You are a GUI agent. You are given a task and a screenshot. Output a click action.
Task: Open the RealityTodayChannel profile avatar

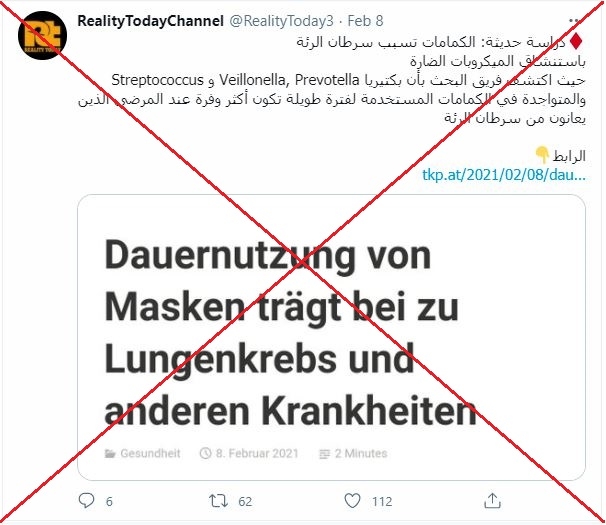(x=43, y=35)
